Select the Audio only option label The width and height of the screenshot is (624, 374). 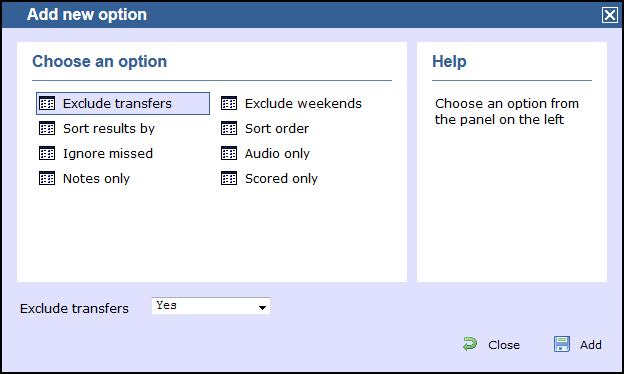[x=277, y=154]
